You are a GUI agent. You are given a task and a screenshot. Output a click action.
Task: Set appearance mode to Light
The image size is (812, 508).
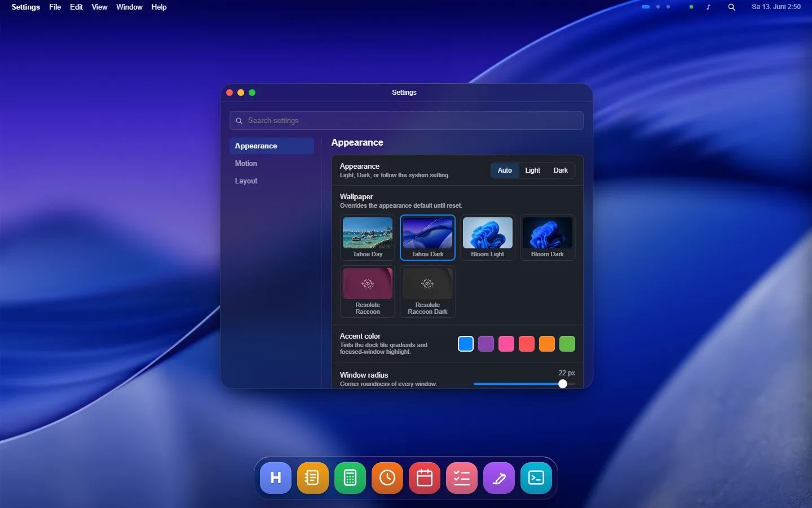[x=532, y=170]
